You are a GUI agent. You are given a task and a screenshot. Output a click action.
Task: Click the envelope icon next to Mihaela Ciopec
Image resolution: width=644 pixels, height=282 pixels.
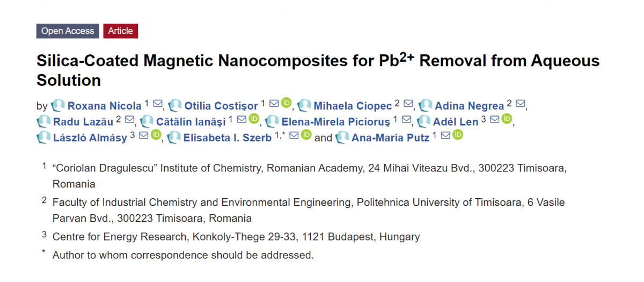click(x=408, y=104)
